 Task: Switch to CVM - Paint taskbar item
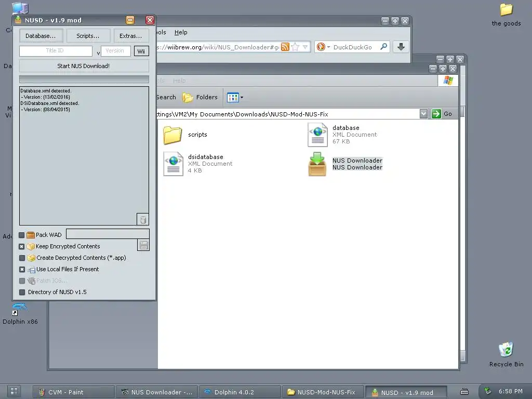coord(73,392)
